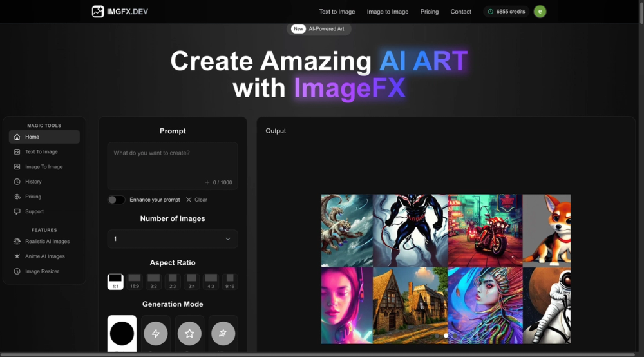The image size is (644, 357).
Task: Click the IMGFX.DEV logo icon
Action: click(x=98, y=12)
